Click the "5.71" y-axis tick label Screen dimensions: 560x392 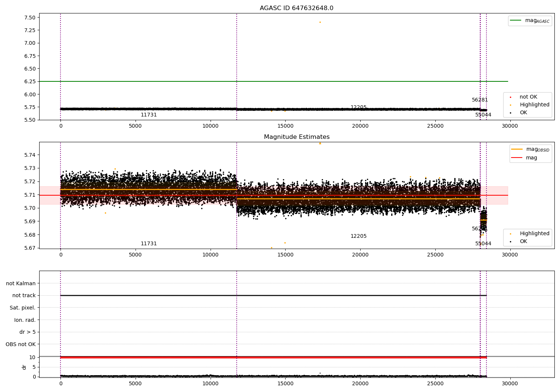(29, 195)
